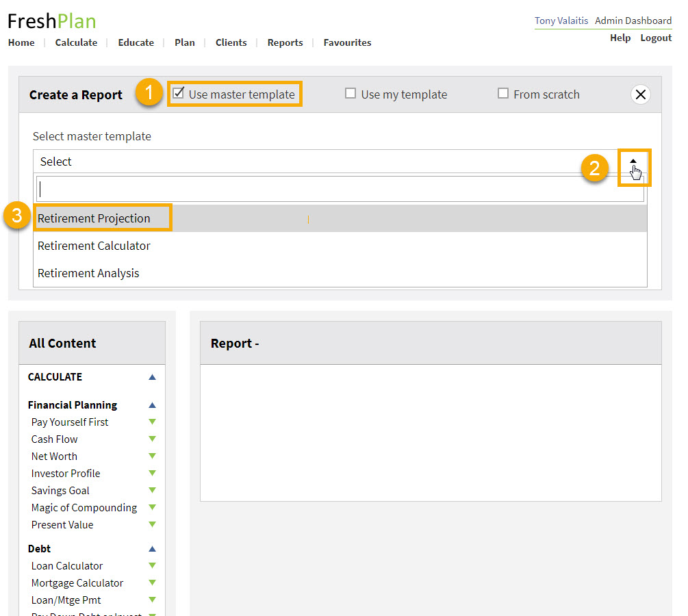The width and height of the screenshot is (688, 616).
Task: Collapse the Financial Planning group
Action: 152,405
